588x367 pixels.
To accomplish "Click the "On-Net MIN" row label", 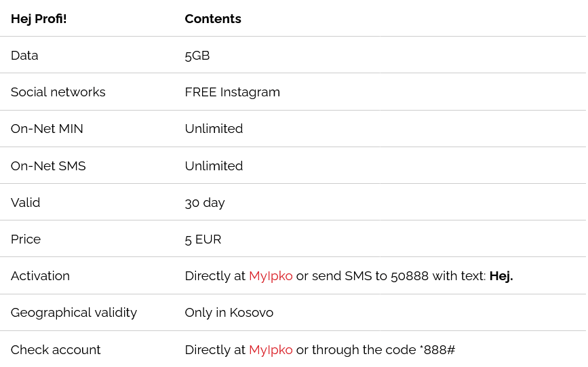I will [47, 129].
